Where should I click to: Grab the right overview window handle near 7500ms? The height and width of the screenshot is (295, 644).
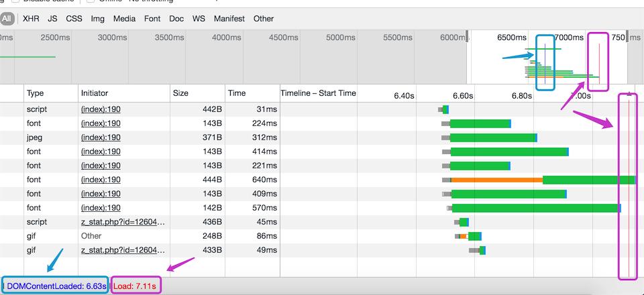pyautogui.click(x=627, y=36)
